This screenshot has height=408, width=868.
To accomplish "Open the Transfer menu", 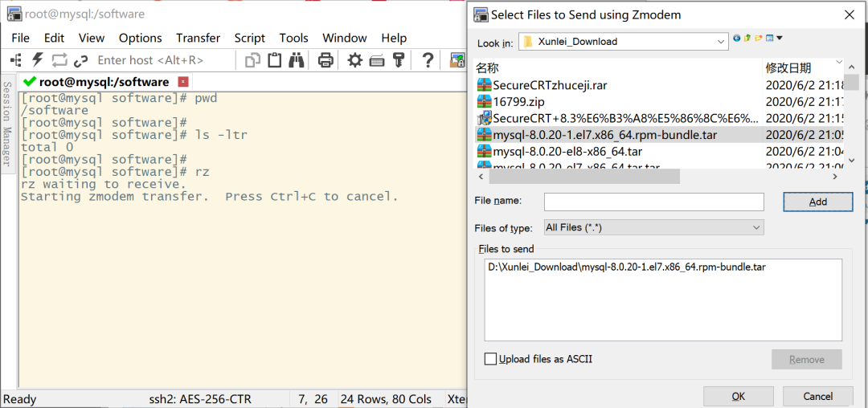I will click(x=199, y=38).
